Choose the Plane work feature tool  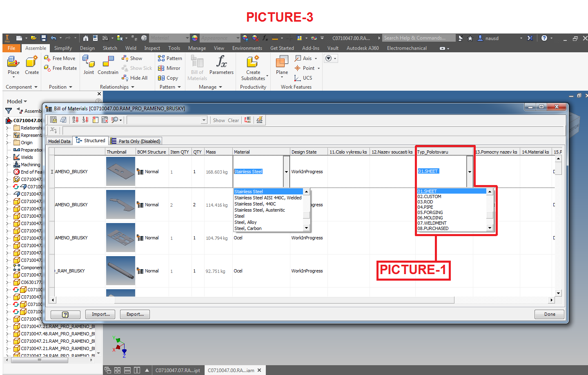[281, 65]
